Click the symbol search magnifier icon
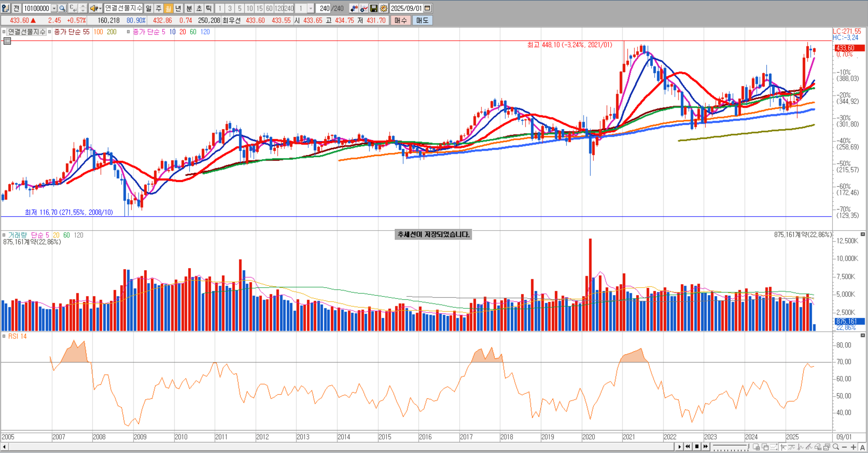 [62, 8]
